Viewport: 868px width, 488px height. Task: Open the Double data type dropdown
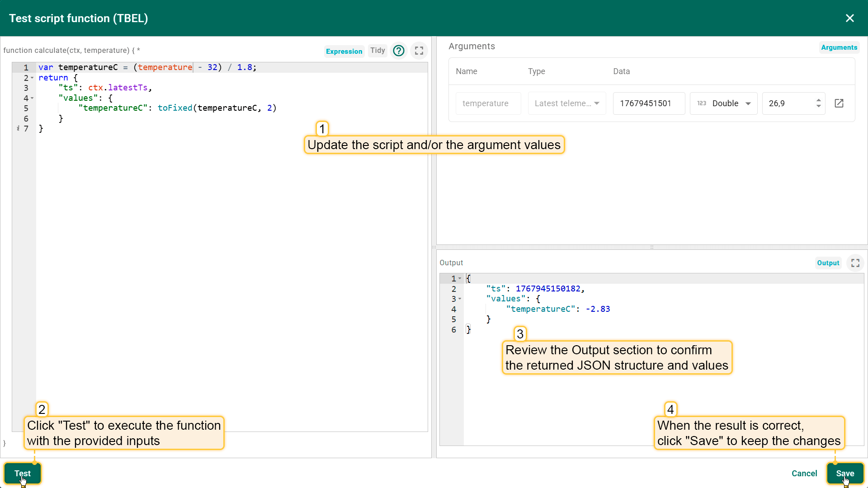(723, 103)
